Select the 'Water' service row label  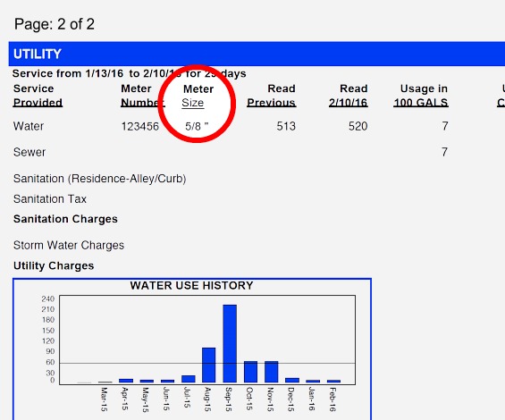pyautogui.click(x=29, y=126)
